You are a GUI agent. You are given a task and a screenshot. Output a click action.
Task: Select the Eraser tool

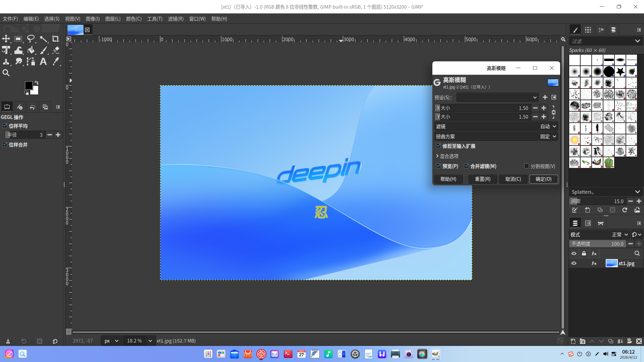(x=56, y=50)
